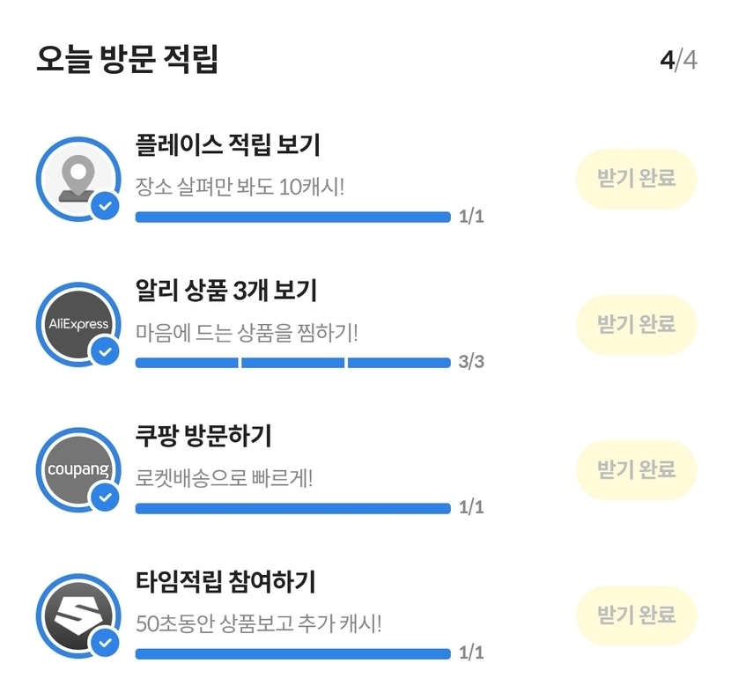Viewport: 731px width, 700px height.
Task: Tap the 오늘 방문 적립 heading
Action: click(x=128, y=60)
